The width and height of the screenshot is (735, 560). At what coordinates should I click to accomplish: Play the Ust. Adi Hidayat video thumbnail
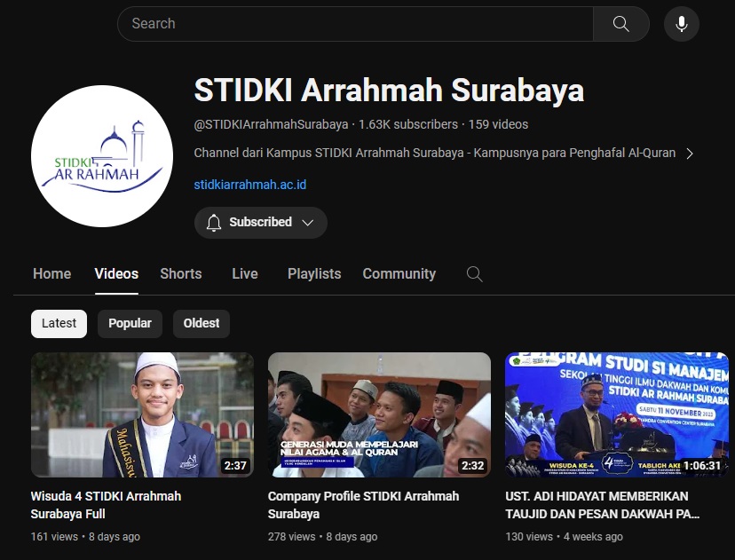[617, 414]
